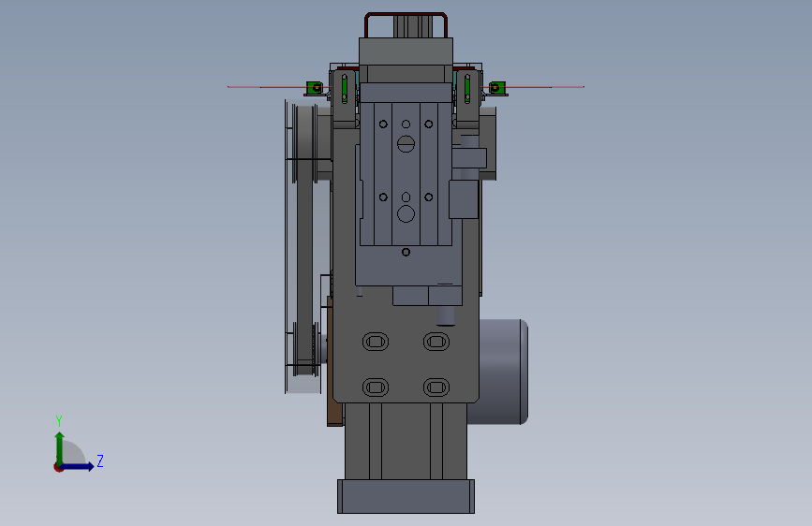812x526 pixels.
Task: Click the blue Z axis arrow of the triad
Action: point(78,466)
